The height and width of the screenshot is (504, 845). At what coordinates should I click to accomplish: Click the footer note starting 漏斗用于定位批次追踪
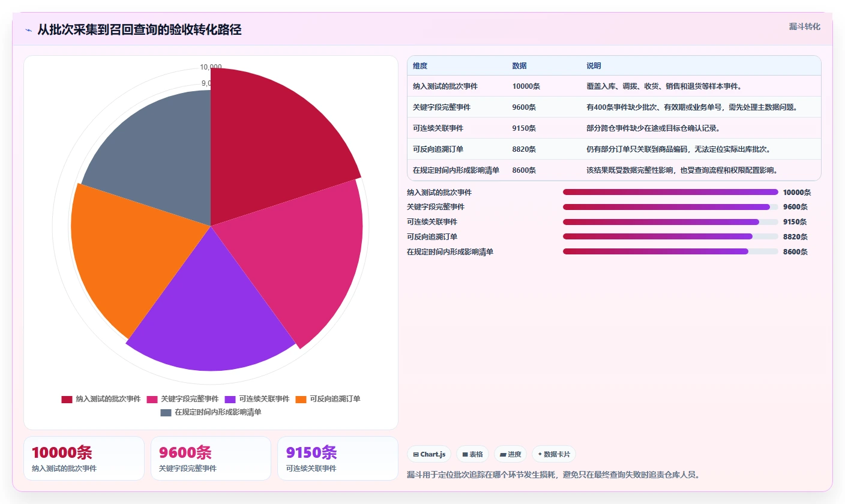click(553, 475)
